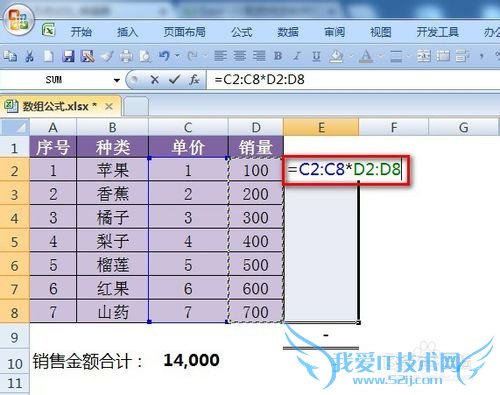Open Undo history dropdown arrow

[177, 56]
